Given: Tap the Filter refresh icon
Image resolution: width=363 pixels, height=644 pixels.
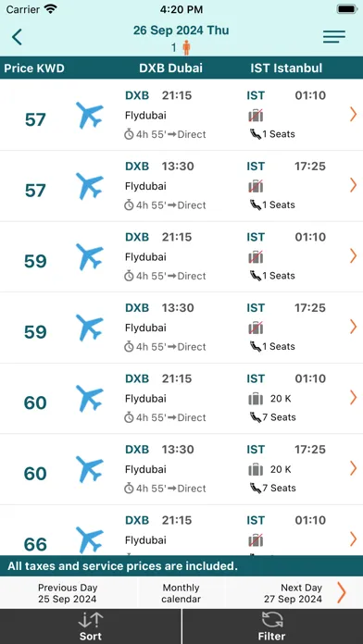Looking at the screenshot, I should pyautogui.click(x=272, y=620).
